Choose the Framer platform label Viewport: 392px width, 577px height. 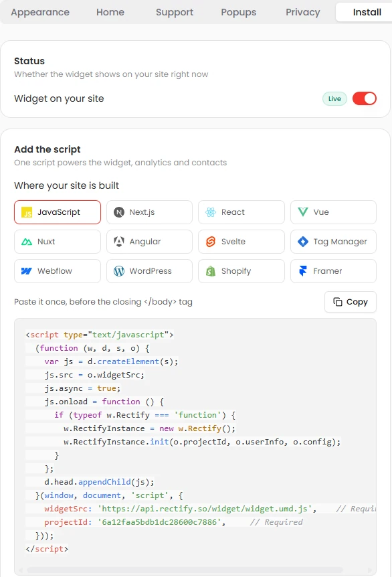tap(328, 271)
